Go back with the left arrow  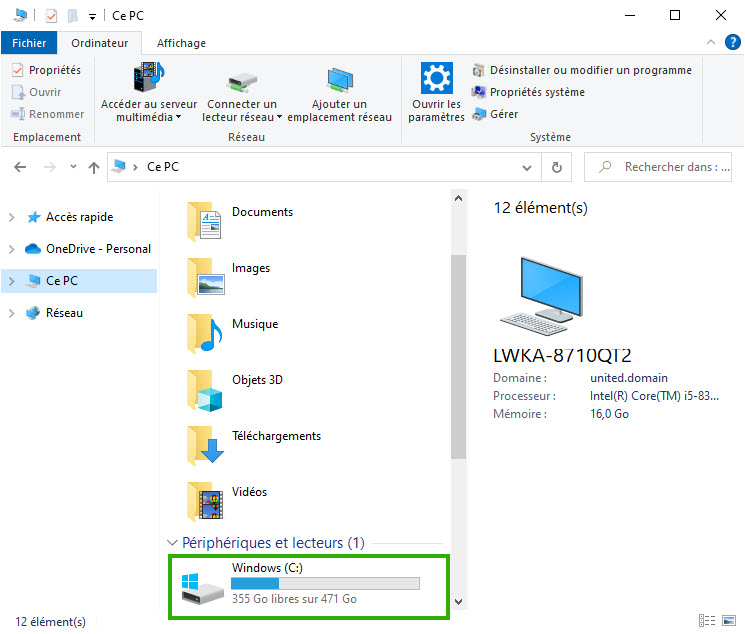click(20, 167)
